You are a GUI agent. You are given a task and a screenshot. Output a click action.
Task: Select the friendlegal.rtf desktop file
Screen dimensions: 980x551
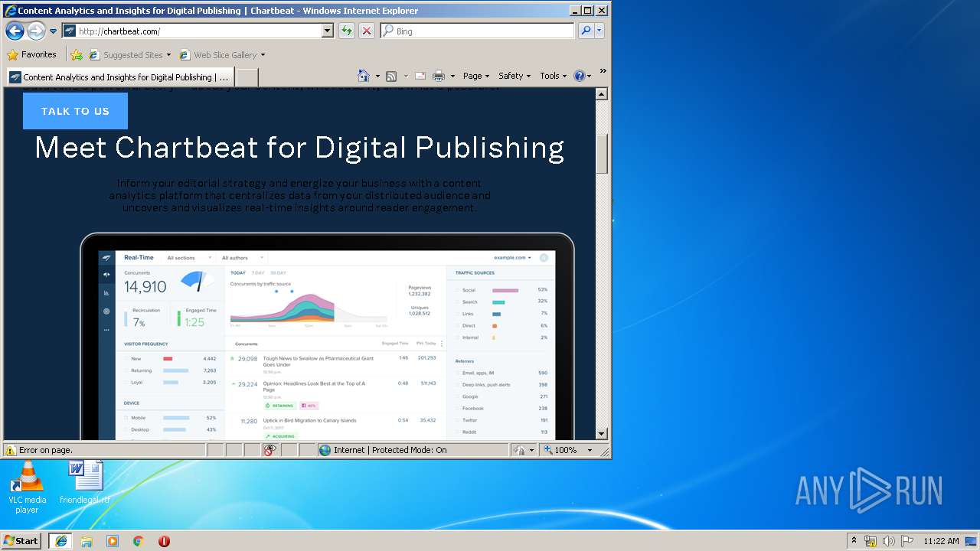click(85, 482)
